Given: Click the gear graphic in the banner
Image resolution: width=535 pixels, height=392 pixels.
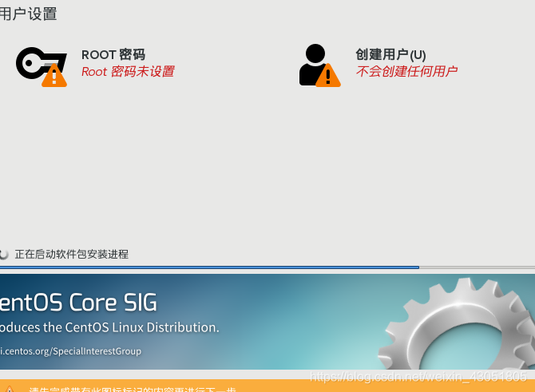Looking at the screenshot, I should tap(458, 323).
